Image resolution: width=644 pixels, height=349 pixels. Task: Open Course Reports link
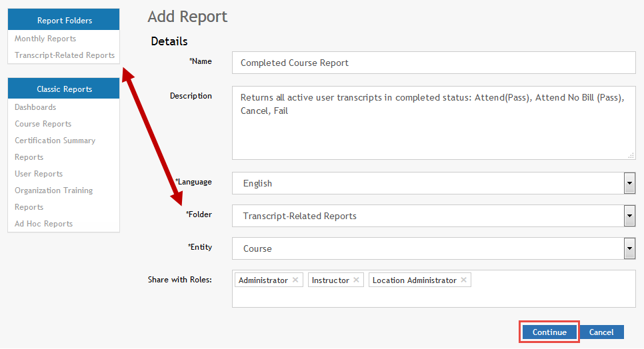pyautogui.click(x=43, y=124)
